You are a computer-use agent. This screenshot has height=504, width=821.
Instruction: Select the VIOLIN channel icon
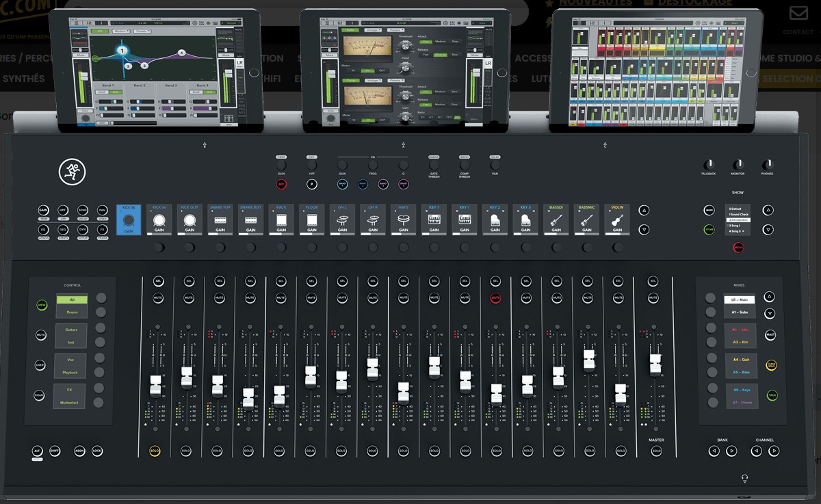pyautogui.click(x=617, y=220)
